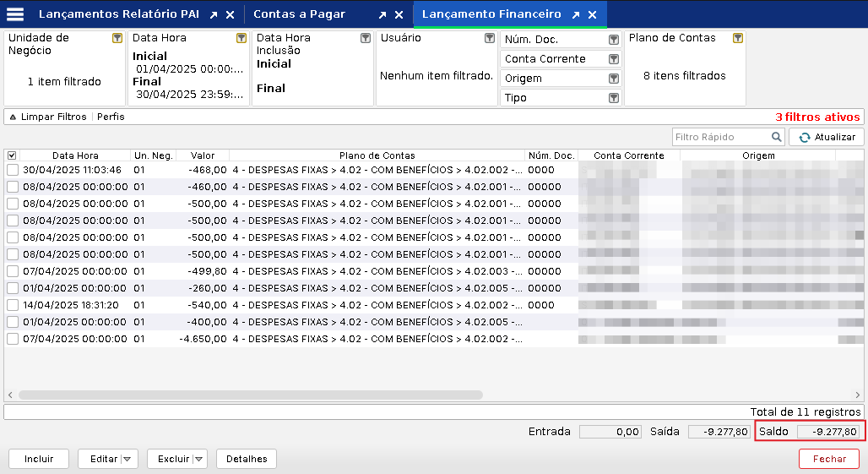Open the Tipo filter icon
Screen dimensions: 868x474
tap(613, 98)
